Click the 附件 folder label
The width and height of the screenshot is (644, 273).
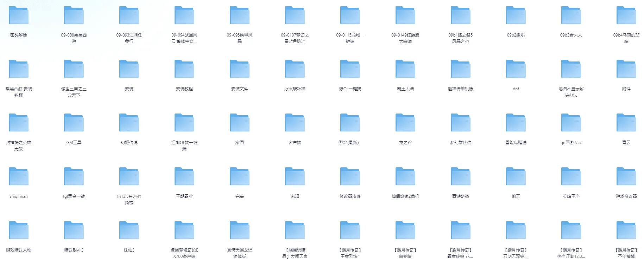coord(626,89)
